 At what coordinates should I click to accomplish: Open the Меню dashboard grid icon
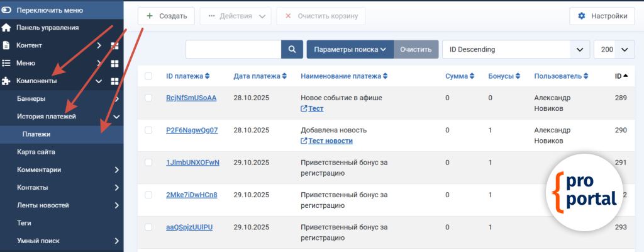pyautogui.click(x=114, y=63)
